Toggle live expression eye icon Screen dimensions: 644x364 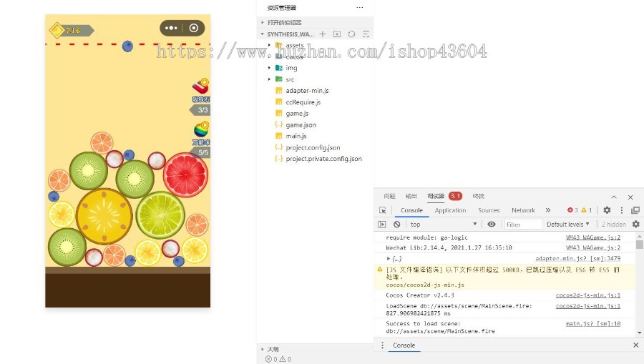[491, 224]
